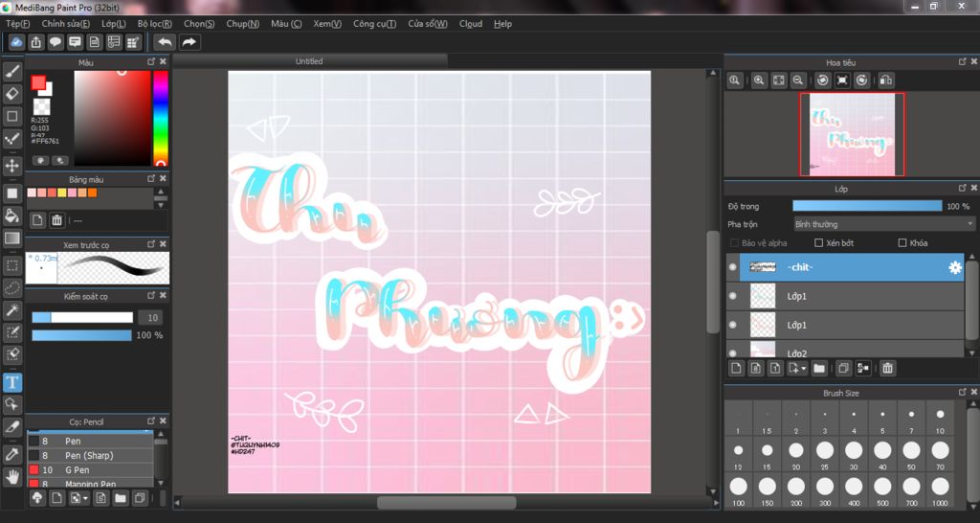Screen dimensions: 980x523
Task: Open the Công cụ(T) menu
Action: pyautogui.click(x=374, y=24)
